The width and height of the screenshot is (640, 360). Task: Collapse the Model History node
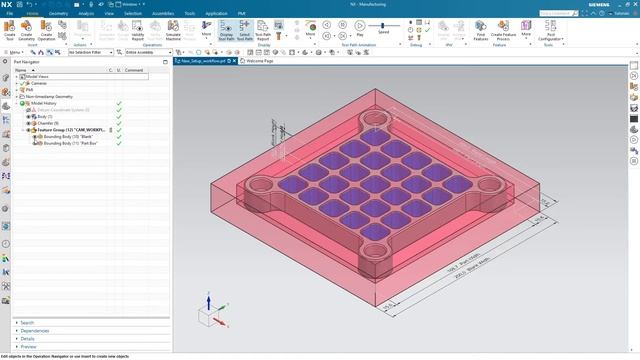(x=17, y=103)
